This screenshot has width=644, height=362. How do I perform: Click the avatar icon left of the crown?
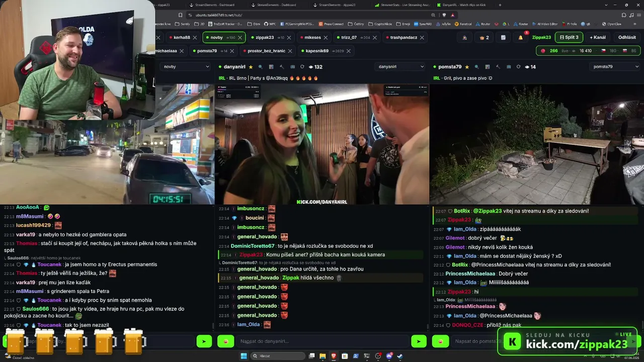coord(464,38)
